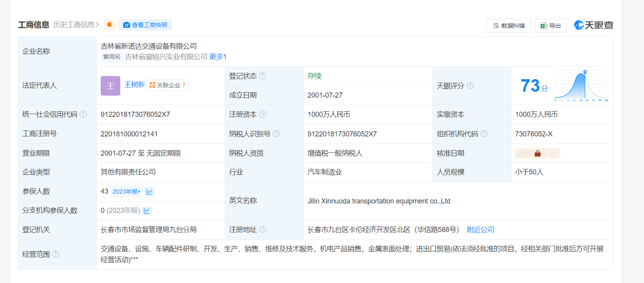Click help icon next to 纳税人识别号

(x=277, y=134)
